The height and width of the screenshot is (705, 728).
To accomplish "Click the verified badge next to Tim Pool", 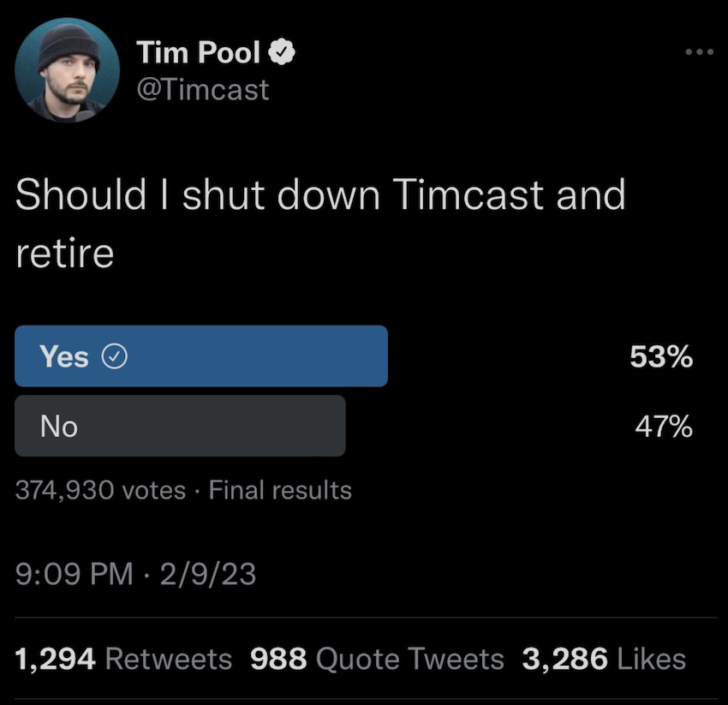I will click(x=283, y=55).
